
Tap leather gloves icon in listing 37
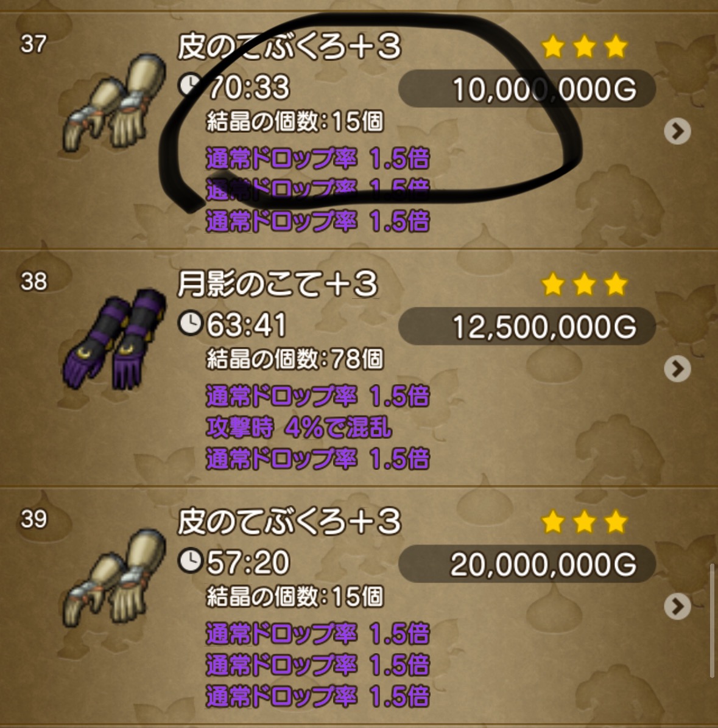tap(114, 103)
